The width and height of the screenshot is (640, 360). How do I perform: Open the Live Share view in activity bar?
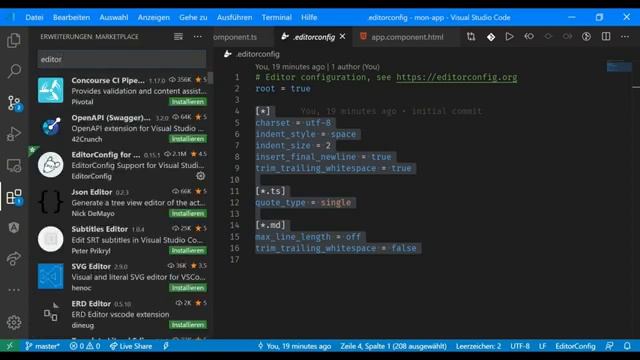tap(14, 258)
